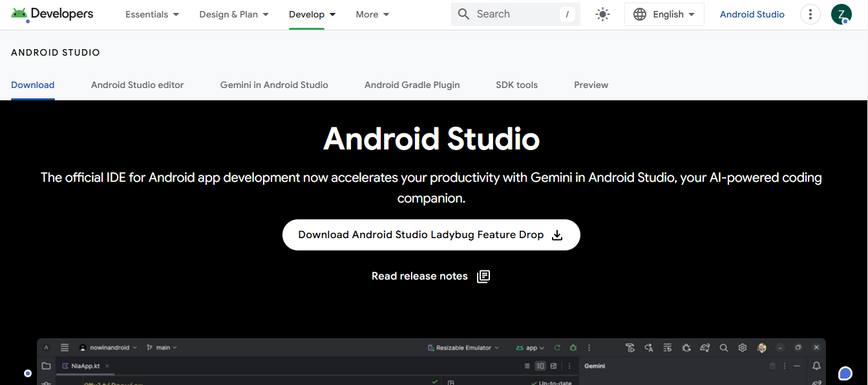Click the user avatar in the IDE preview toolbar
The height and width of the screenshot is (385, 868).
click(762, 347)
